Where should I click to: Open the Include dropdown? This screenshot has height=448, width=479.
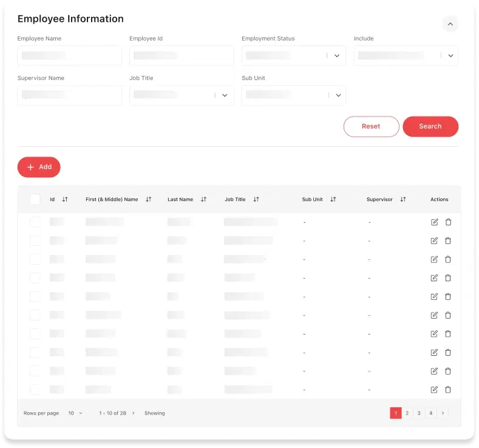pos(406,56)
